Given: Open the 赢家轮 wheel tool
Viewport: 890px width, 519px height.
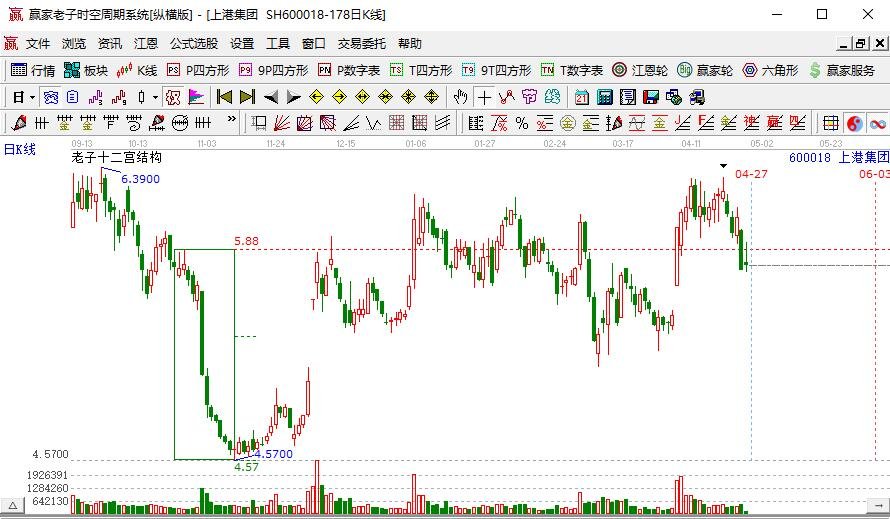Looking at the screenshot, I should tap(705, 70).
